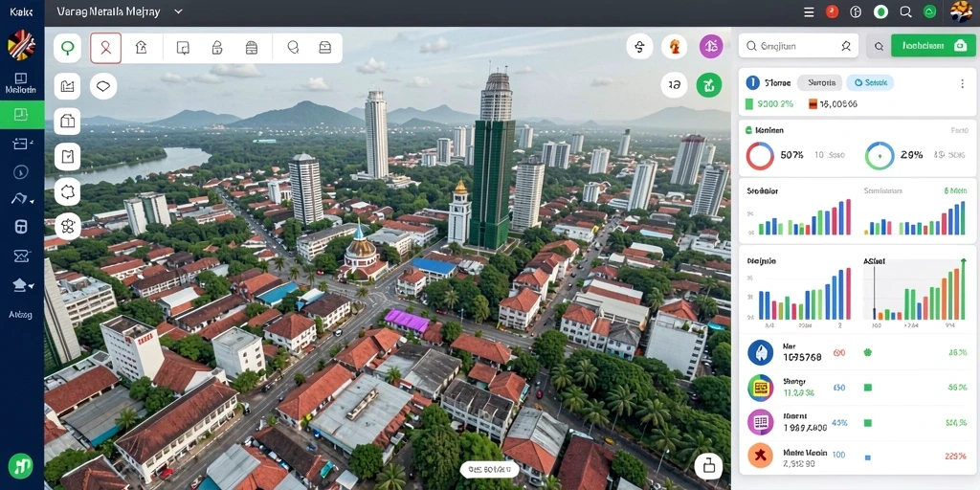
Task: Click the green tree marker button
Action: tap(67, 48)
